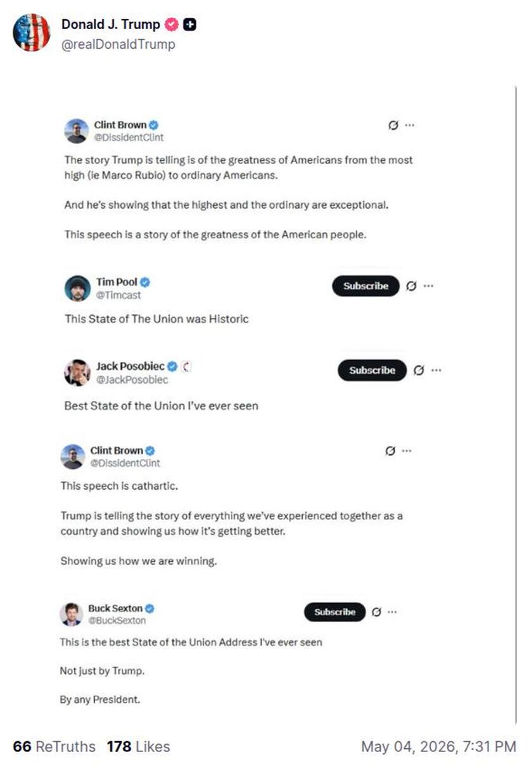
Task: Open more options on first Clint Brown post
Action: [410, 125]
